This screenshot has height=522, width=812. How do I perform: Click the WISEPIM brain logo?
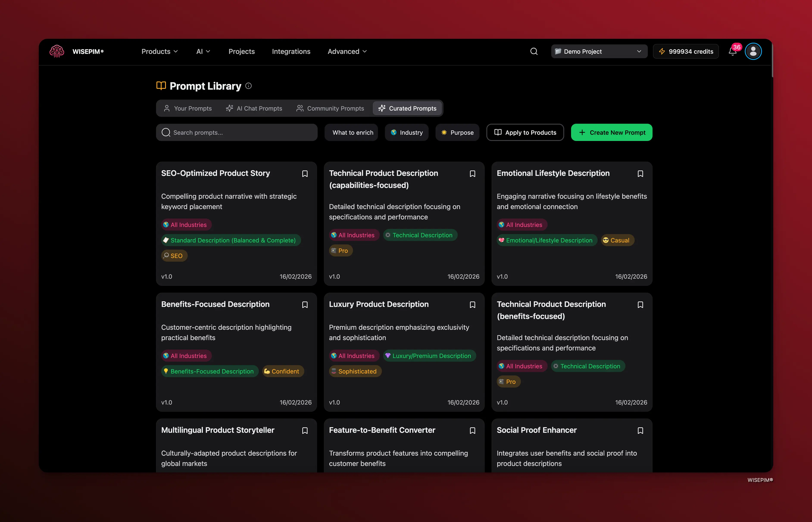click(x=57, y=51)
